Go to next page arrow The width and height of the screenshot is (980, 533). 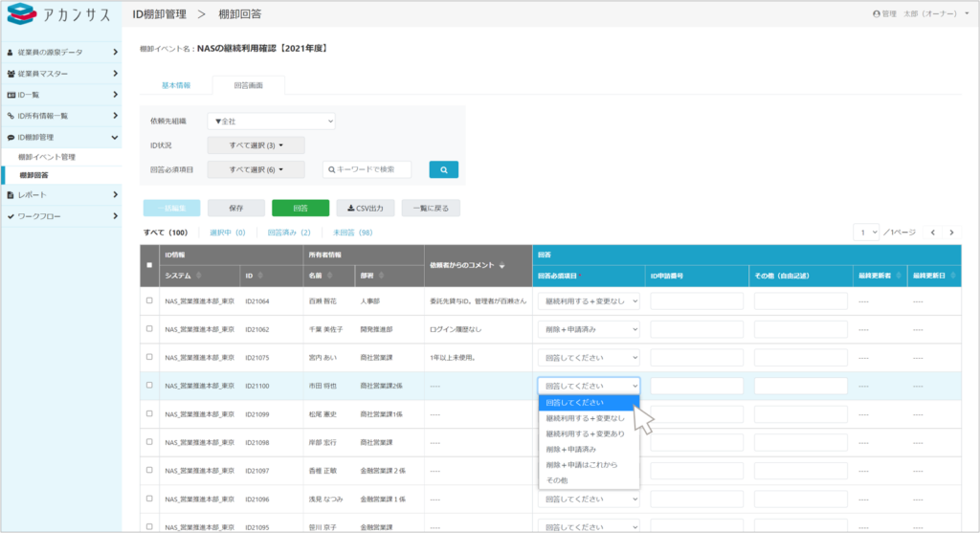point(951,233)
